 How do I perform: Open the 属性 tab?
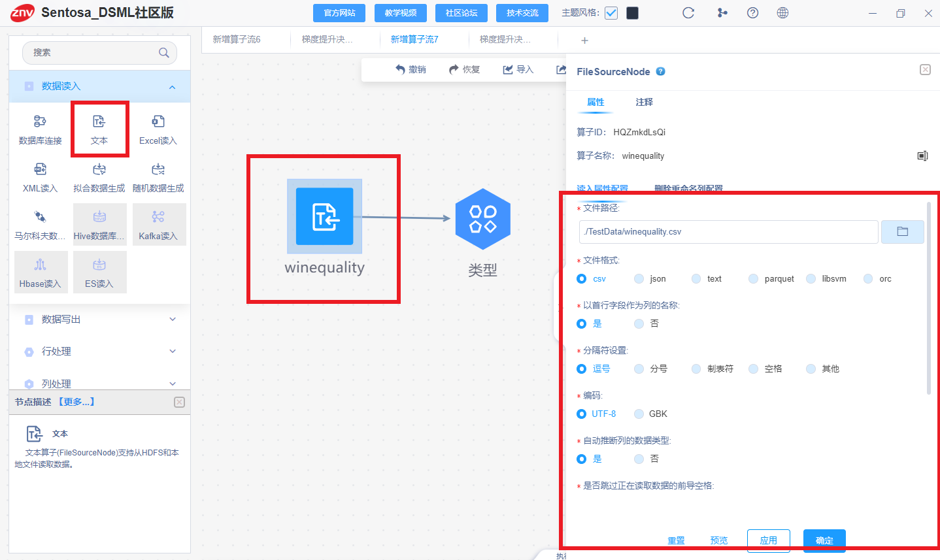click(x=596, y=102)
